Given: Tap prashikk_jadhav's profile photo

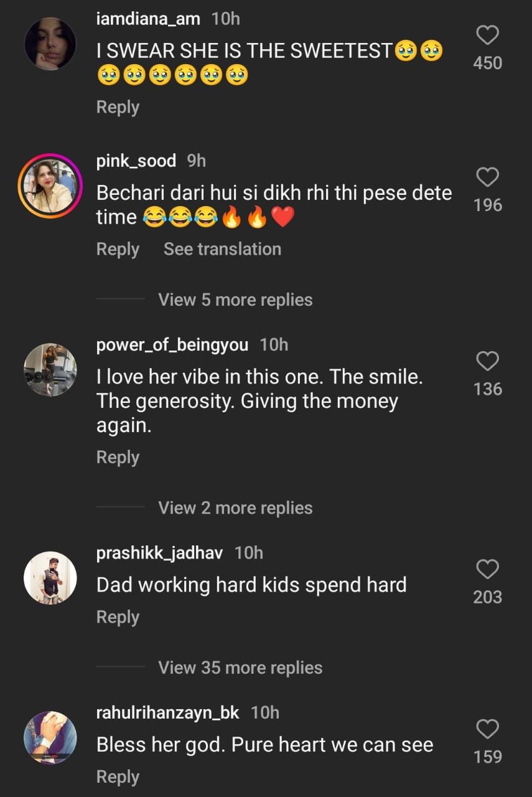Looking at the screenshot, I should click(x=50, y=577).
